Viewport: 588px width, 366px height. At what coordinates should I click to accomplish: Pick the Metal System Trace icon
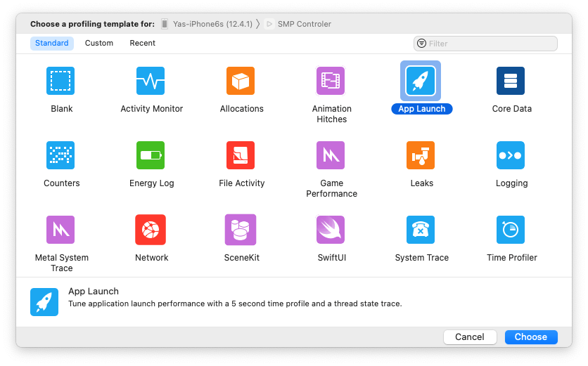click(60, 230)
